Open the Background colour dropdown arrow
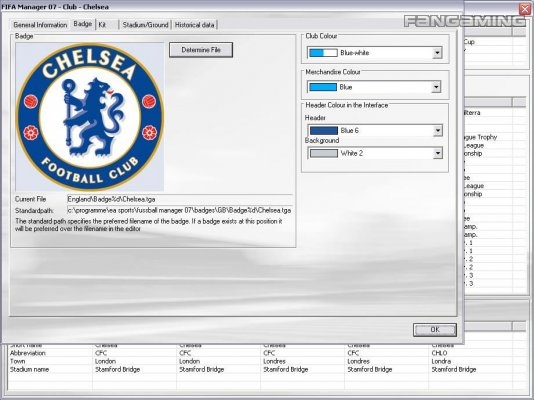Screen dimensions: 534x400 438,153
